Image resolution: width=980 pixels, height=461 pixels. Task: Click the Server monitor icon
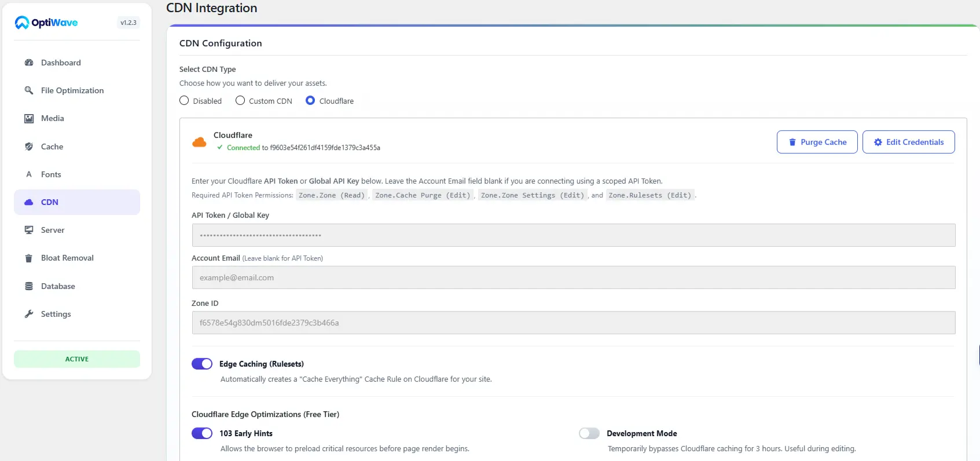tap(29, 230)
